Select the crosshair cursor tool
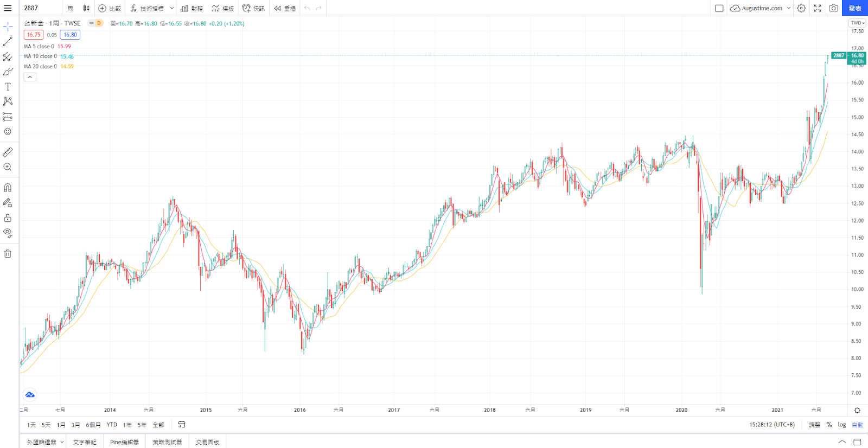 point(8,26)
